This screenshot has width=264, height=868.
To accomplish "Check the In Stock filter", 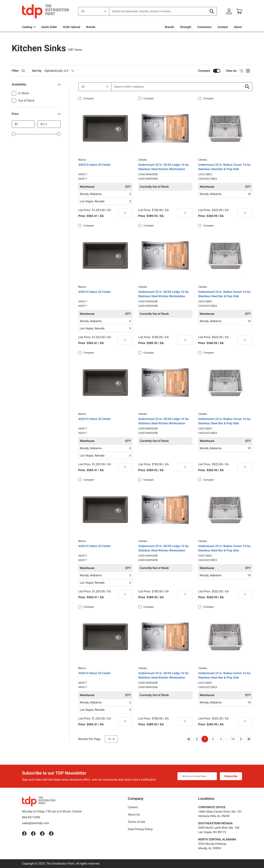I will [14, 93].
